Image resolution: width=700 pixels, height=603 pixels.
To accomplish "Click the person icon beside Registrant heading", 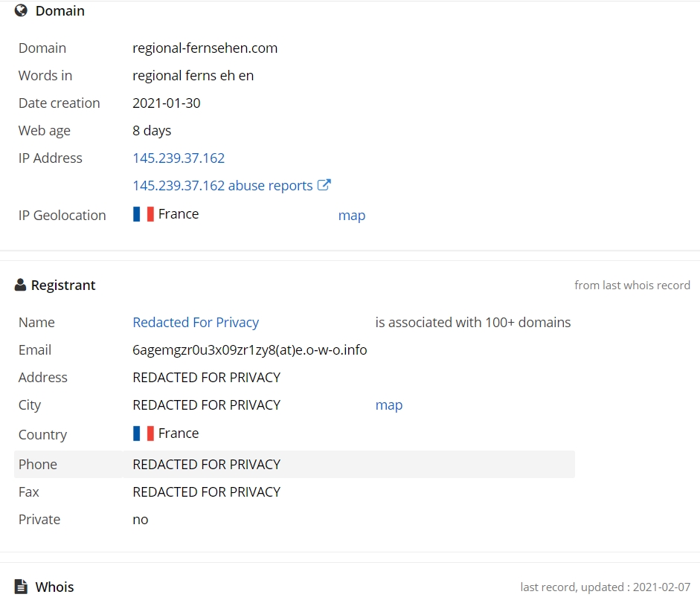I will click(x=20, y=285).
